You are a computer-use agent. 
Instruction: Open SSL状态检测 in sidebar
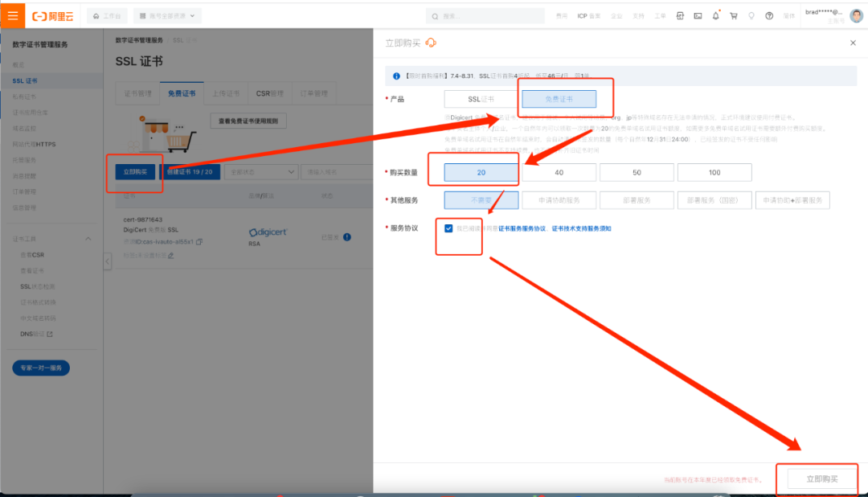[x=38, y=286]
